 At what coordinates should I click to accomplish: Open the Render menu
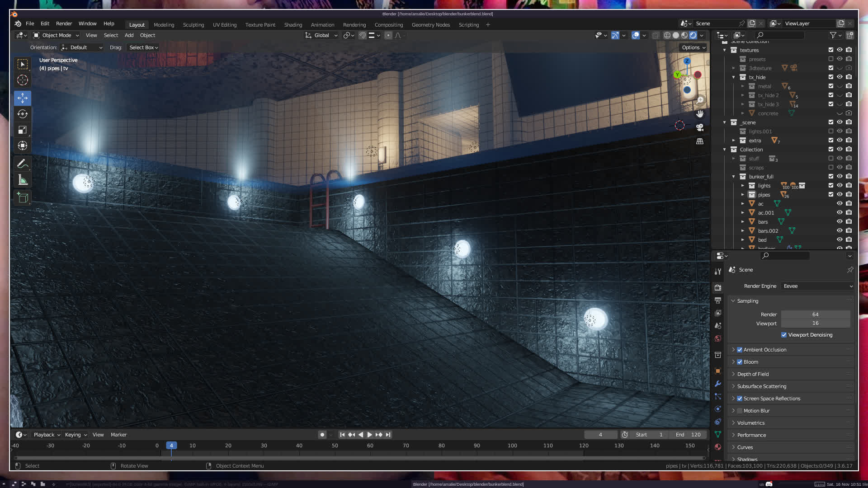click(x=64, y=23)
